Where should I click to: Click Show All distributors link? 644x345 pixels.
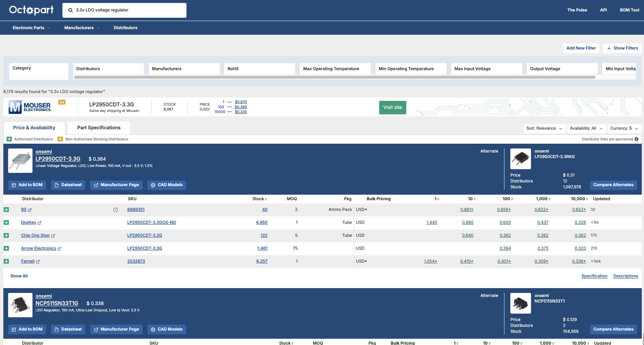click(19, 276)
